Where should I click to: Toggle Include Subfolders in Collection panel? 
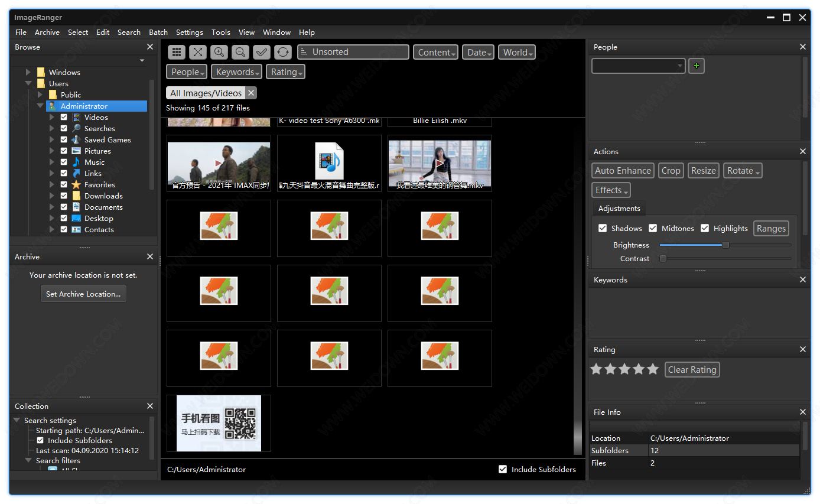click(40, 440)
